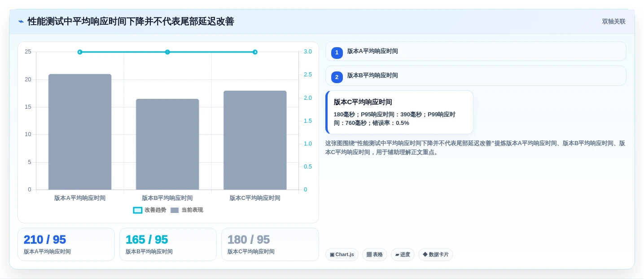
Task: Collapse the 版本C平均响应时间 detail card
Action: pos(399,112)
